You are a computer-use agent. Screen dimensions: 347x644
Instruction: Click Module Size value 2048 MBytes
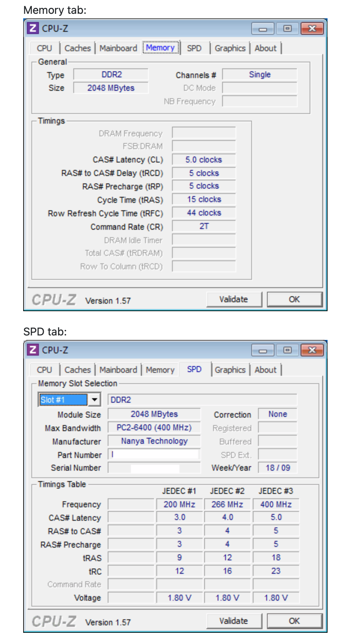(154, 414)
